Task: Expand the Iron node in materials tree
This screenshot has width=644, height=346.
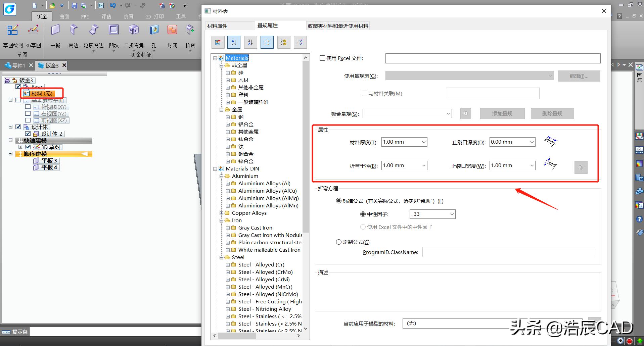Action: pos(221,220)
